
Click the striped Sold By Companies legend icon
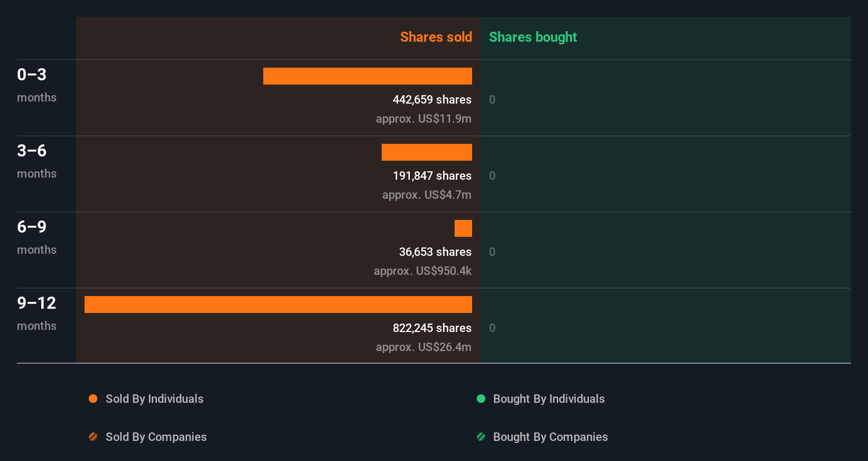93,437
